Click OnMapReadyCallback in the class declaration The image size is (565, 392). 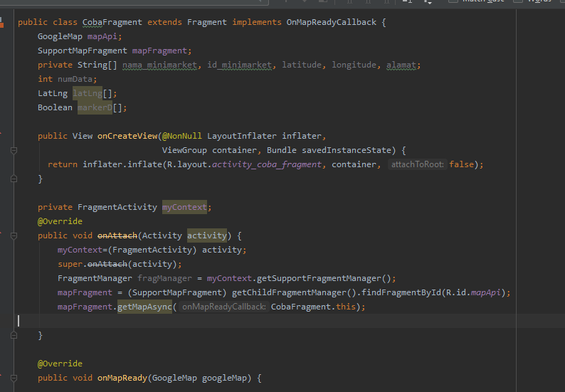(x=331, y=22)
